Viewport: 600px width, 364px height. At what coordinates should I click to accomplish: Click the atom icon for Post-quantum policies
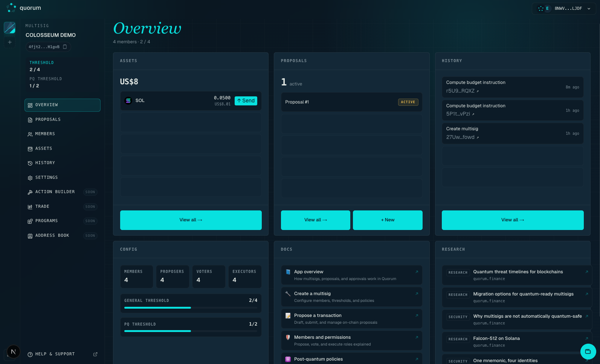coord(288,359)
